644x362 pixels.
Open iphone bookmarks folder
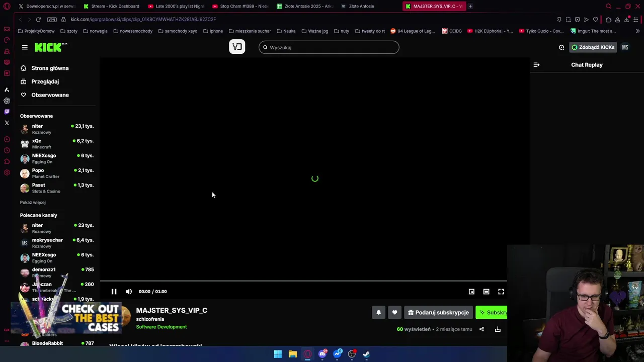point(213,31)
